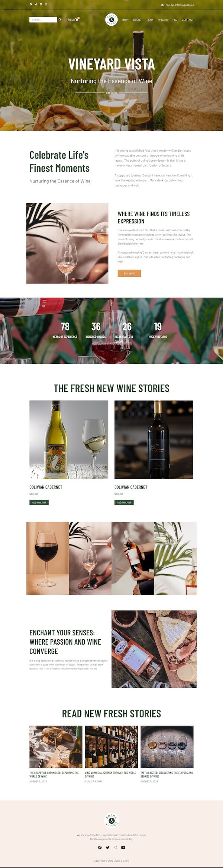Add second Bolivian Cabernet to cart
This screenshot has width=223, height=868.
[x=124, y=502]
